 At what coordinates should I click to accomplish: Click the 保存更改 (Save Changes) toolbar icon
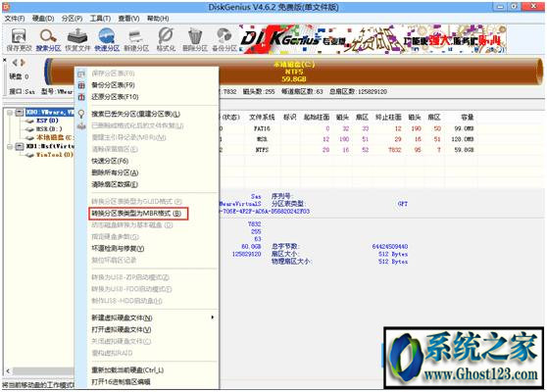19,39
